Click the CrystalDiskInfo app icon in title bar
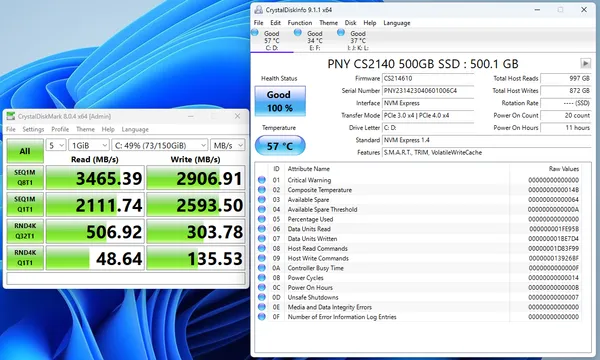 259,10
